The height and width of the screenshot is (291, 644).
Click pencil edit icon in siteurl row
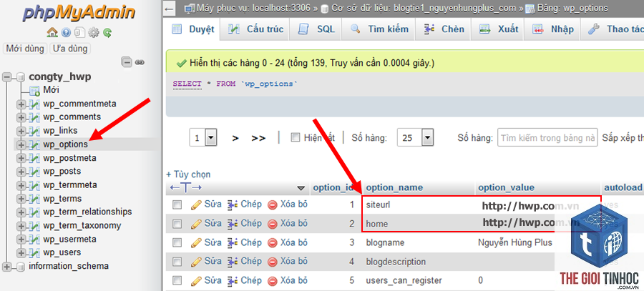[196, 204]
